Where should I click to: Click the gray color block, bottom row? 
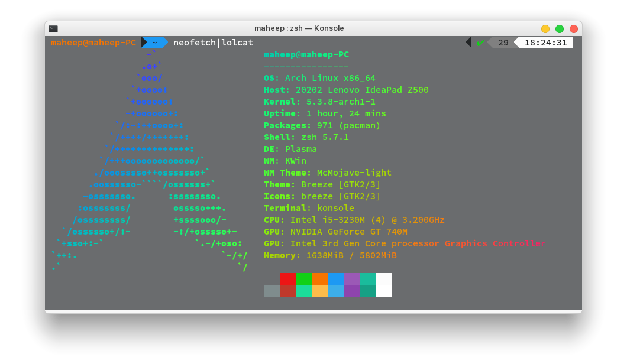click(272, 291)
